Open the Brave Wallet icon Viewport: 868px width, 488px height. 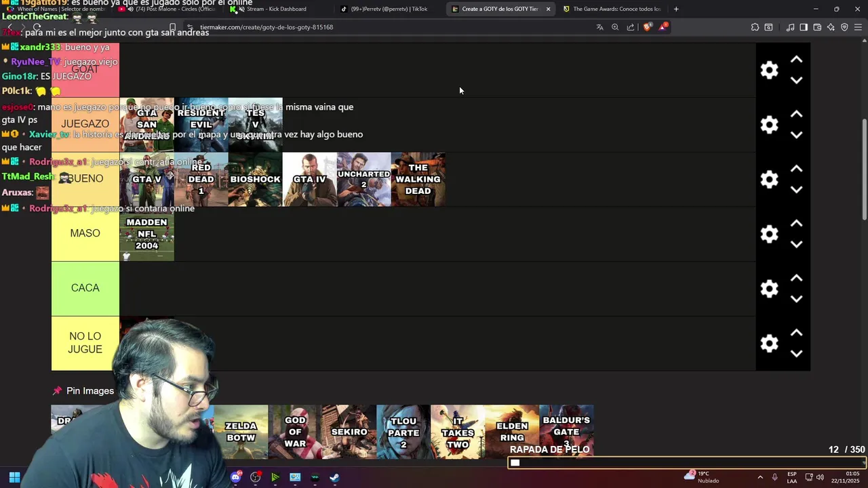(817, 27)
